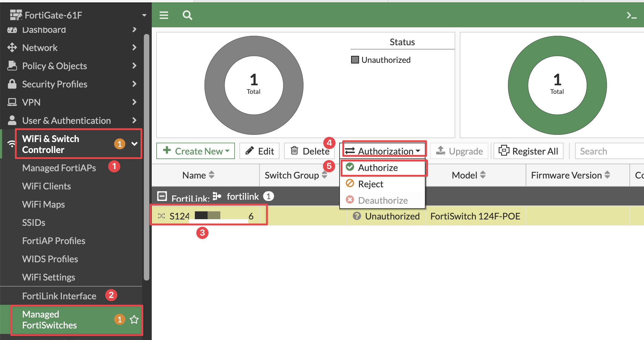644x340 pixels.
Task: Click the switch icon beside S124
Action: tap(161, 216)
